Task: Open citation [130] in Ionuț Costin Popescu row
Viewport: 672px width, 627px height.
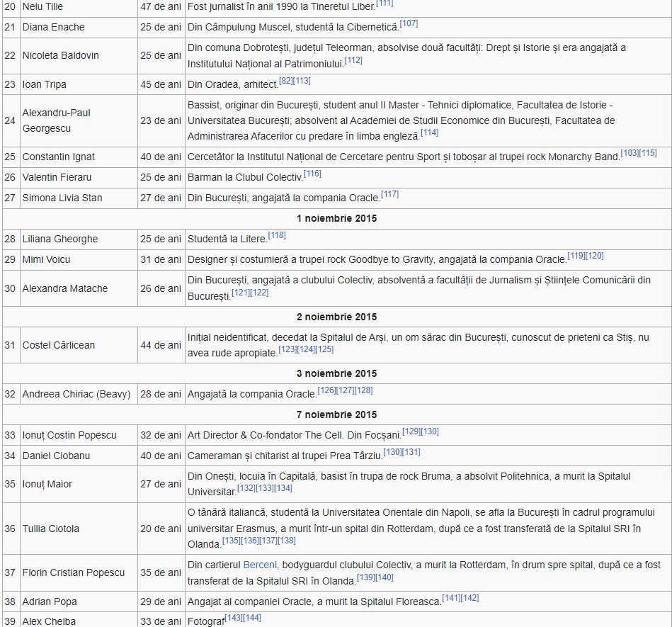Action: click(x=429, y=431)
